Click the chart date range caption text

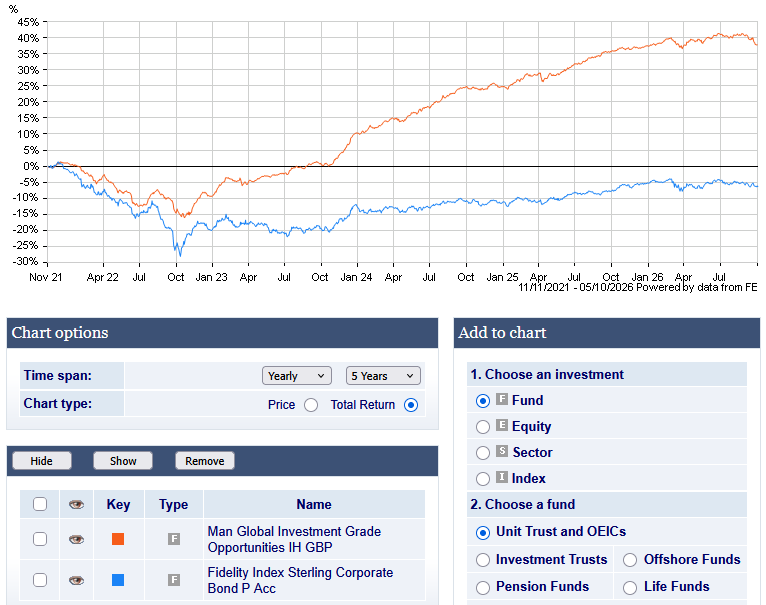tap(638, 287)
